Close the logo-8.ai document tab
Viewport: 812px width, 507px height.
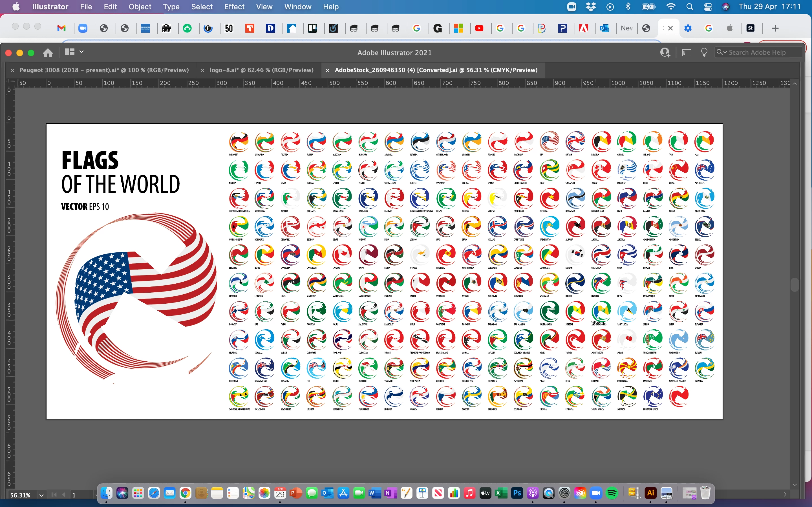point(202,70)
